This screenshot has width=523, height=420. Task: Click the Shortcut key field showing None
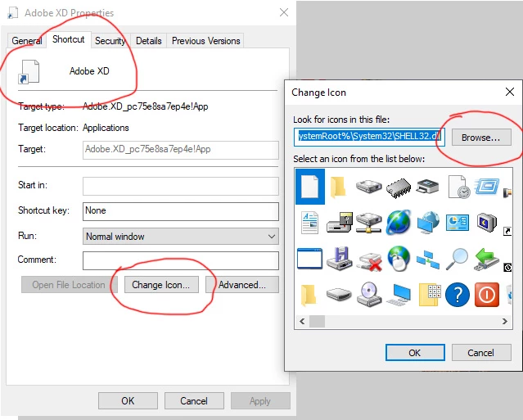coord(180,211)
